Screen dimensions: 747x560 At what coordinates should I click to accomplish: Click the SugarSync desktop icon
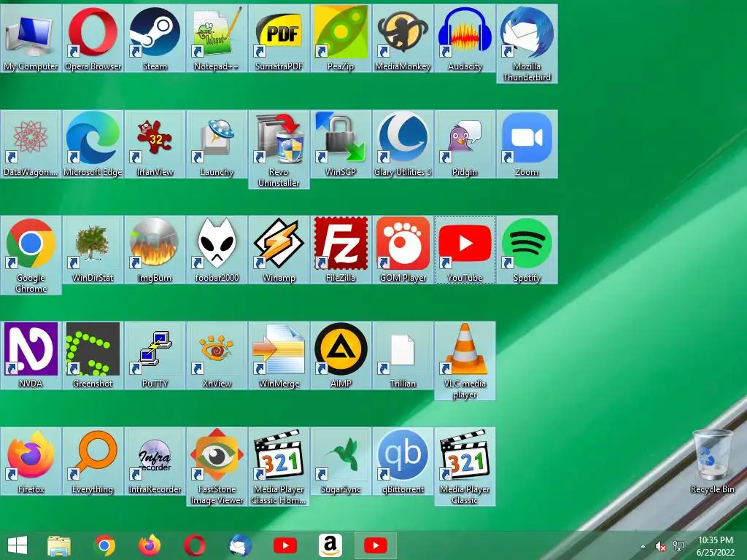click(341, 461)
